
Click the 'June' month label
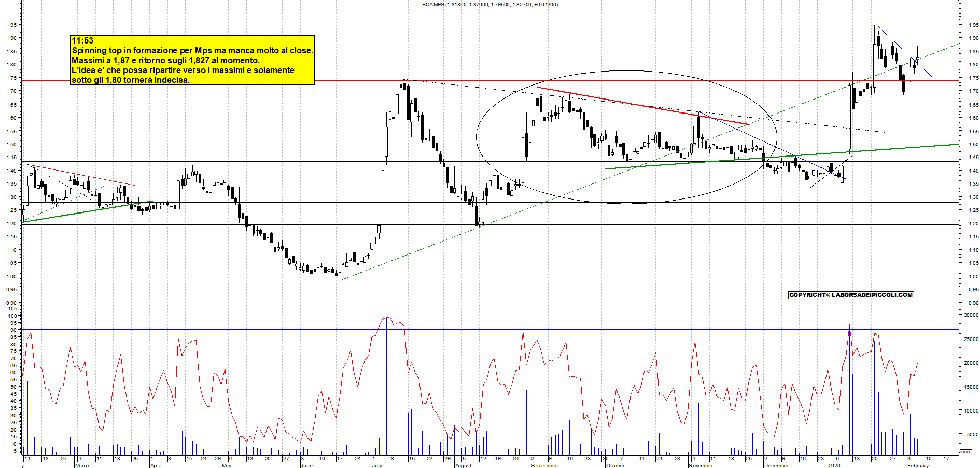[306, 465]
